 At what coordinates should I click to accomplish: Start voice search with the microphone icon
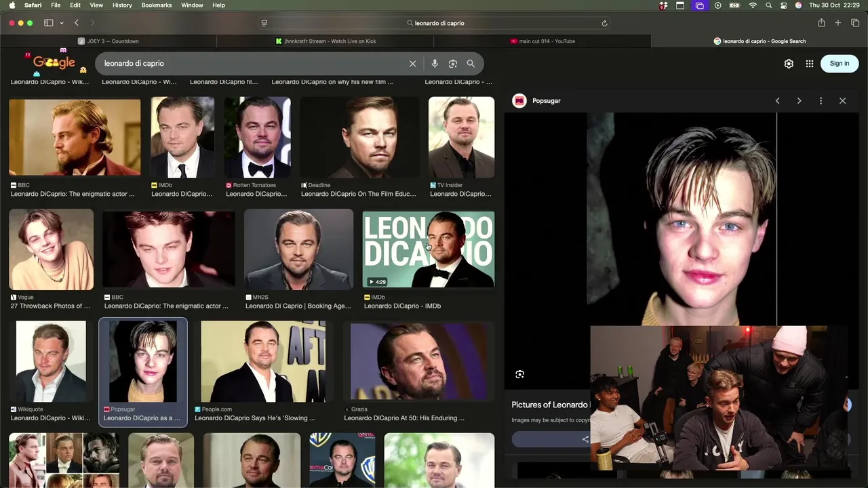tap(435, 64)
